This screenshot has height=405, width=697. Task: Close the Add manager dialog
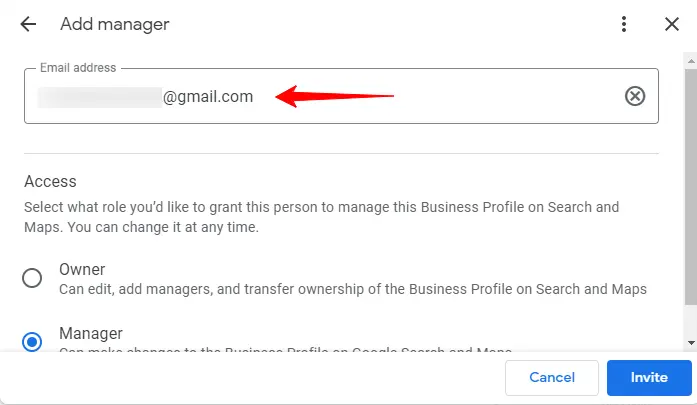tap(672, 24)
